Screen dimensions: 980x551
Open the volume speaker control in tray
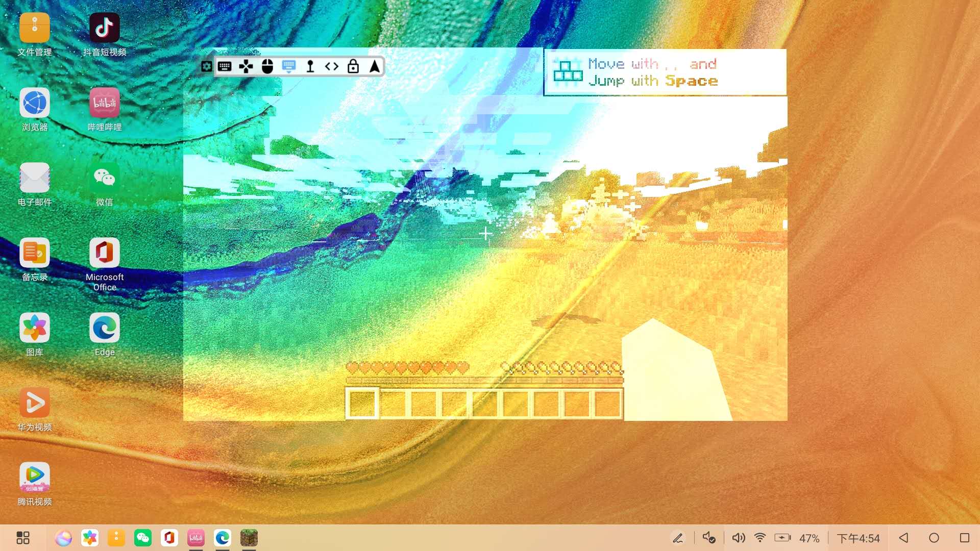tap(738, 538)
